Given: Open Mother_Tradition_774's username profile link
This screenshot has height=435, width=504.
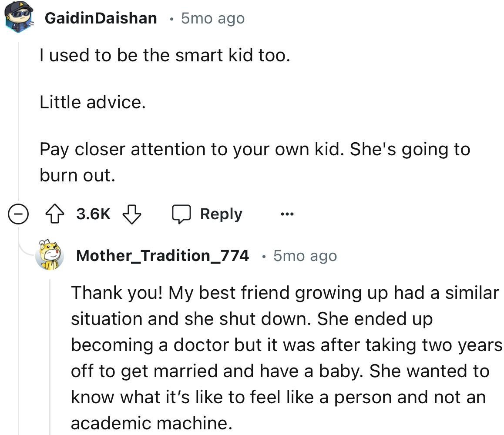Looking at the screenshot, I should pos(163,255).
